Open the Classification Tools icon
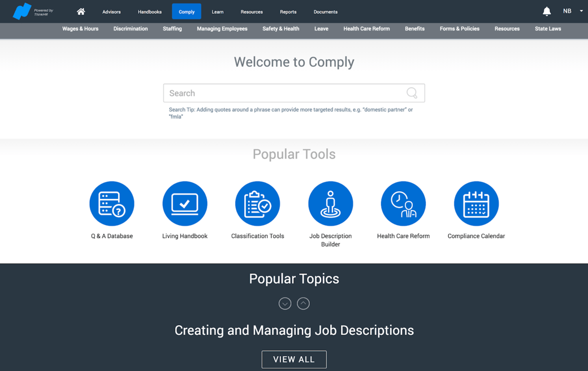The height and width of the screenshot is (371, 588). click(x=258, y=204)
